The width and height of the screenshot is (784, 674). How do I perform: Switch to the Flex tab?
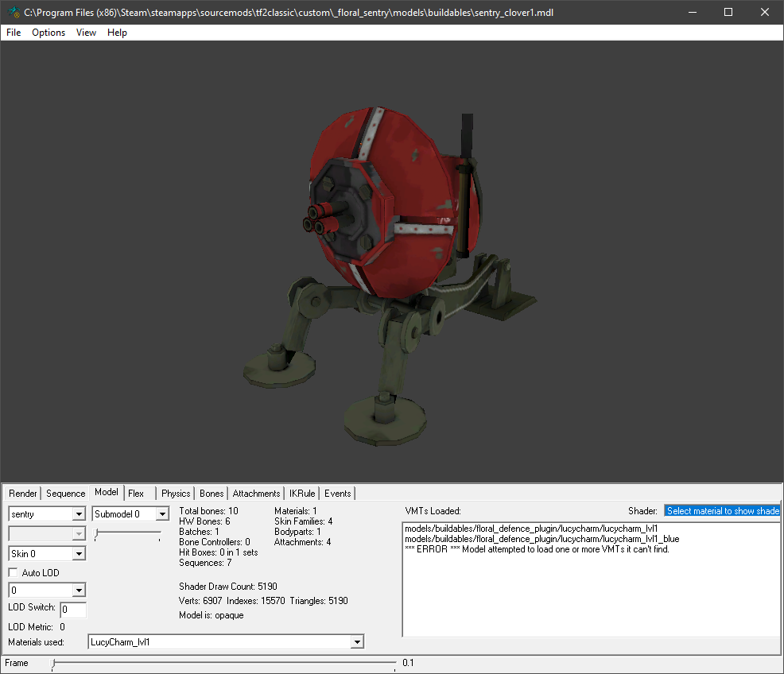136,494
